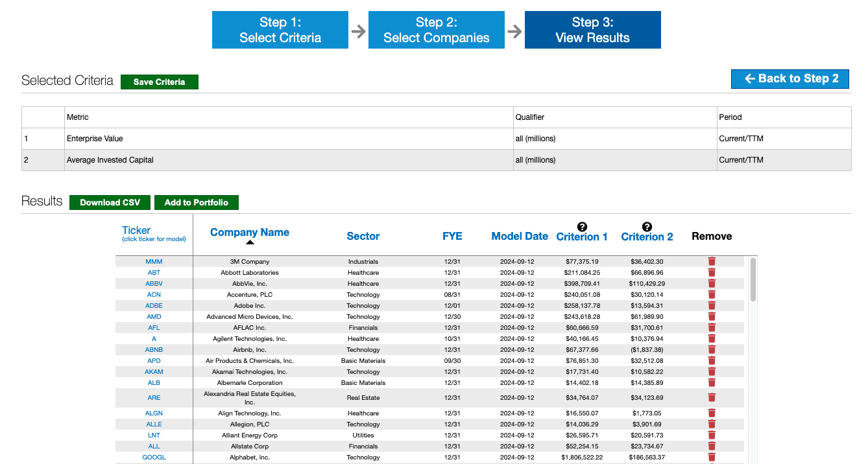Click Airbnb's ($1,837.38) Criterion 2 value
Viewport: 868px width, 464px height.
pyautogui.click(x=647, y=350)
